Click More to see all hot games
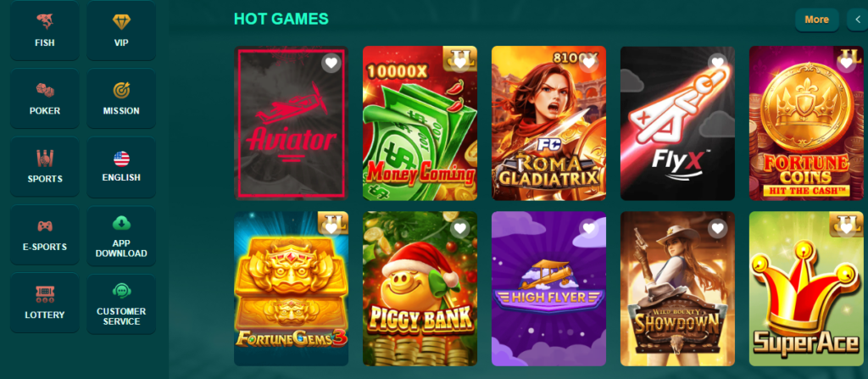868x379 pixels. point(816,20)
